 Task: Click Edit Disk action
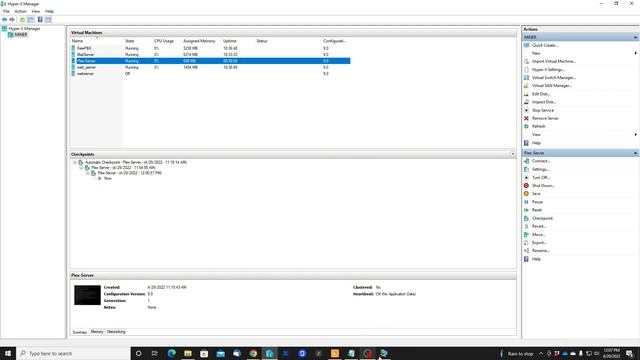tap(541, 94)
